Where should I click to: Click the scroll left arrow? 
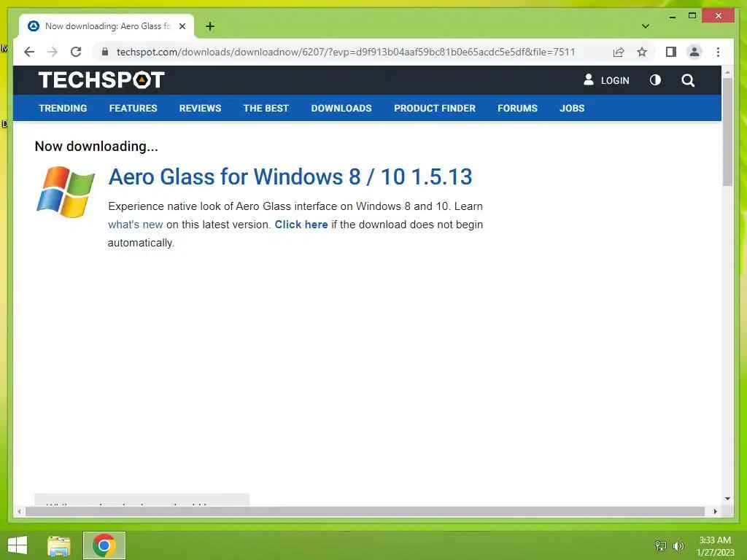pos(19,511)
